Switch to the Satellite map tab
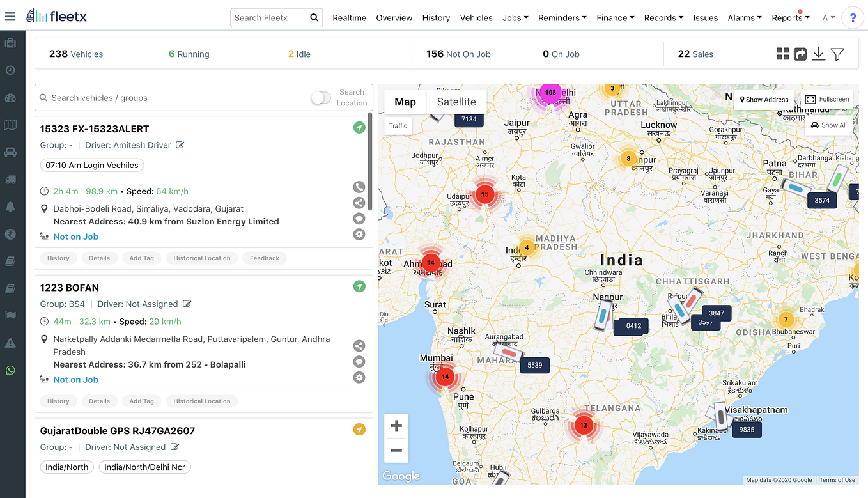Screen dimensions: 868x498 click(456, 102)
